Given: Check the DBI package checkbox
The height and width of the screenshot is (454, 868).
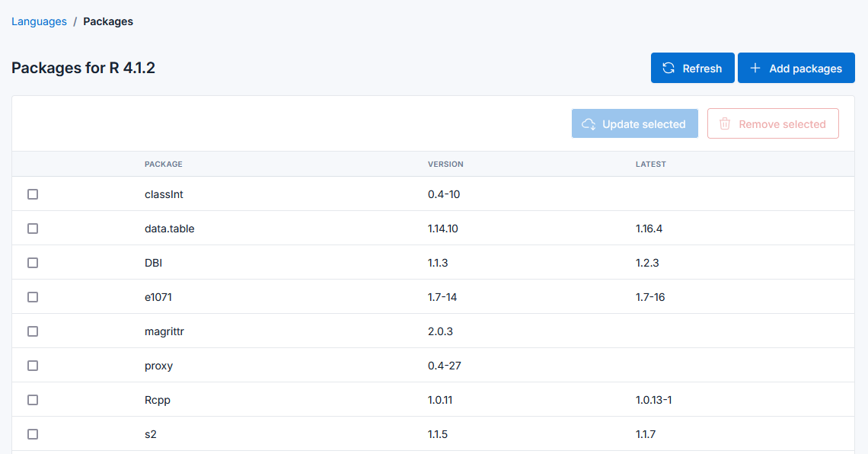Looking at the screenshot, I should (x=33, y=263).
